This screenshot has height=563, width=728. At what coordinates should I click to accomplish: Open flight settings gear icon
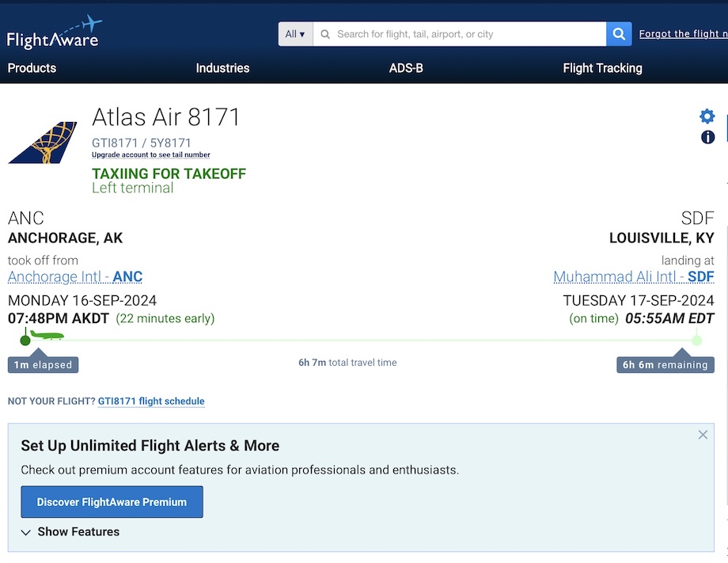[x=707, y=116]
